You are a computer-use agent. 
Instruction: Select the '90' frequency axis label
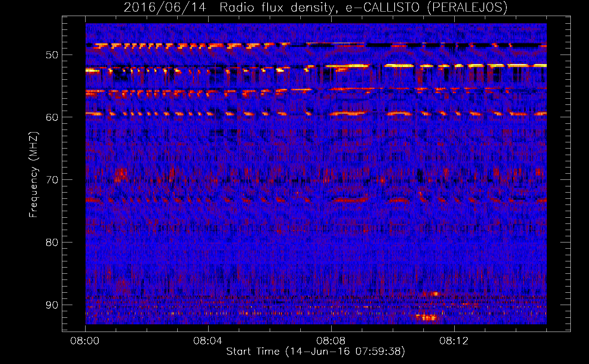[52, 305]
